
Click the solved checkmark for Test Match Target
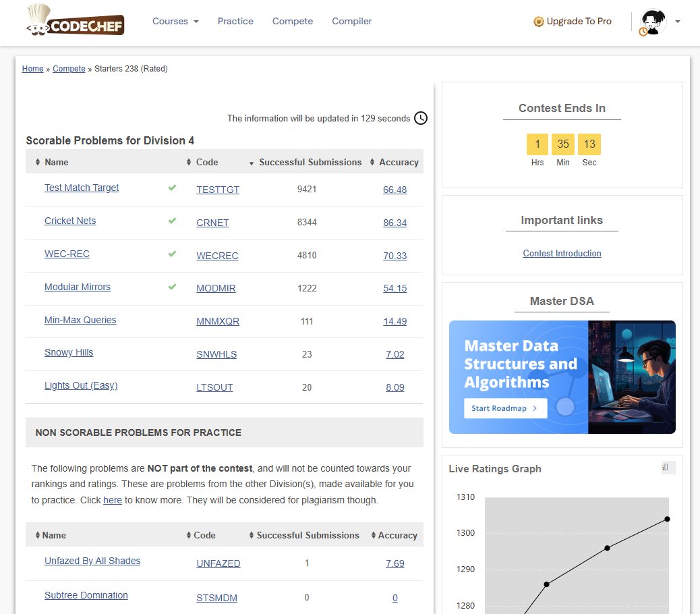[173, 188]
